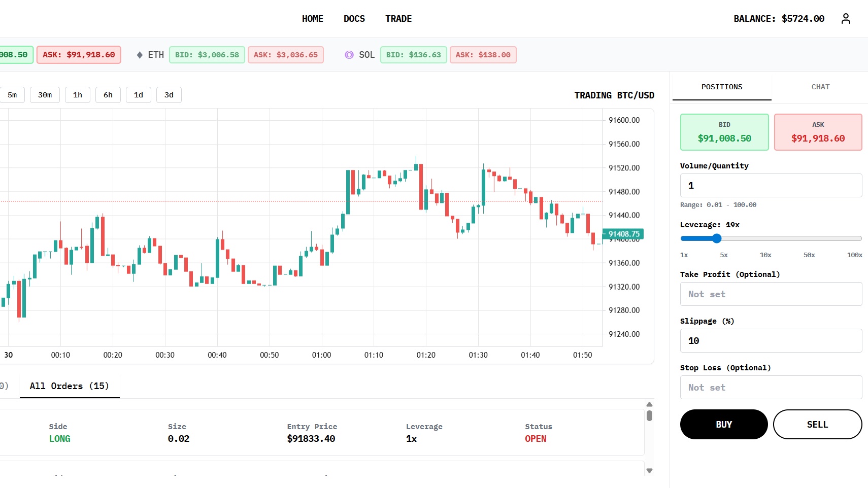This screenshot has width=868, height=488.
Task: Click the Volume/Quantity input field
Action: (x=771, y=186)
